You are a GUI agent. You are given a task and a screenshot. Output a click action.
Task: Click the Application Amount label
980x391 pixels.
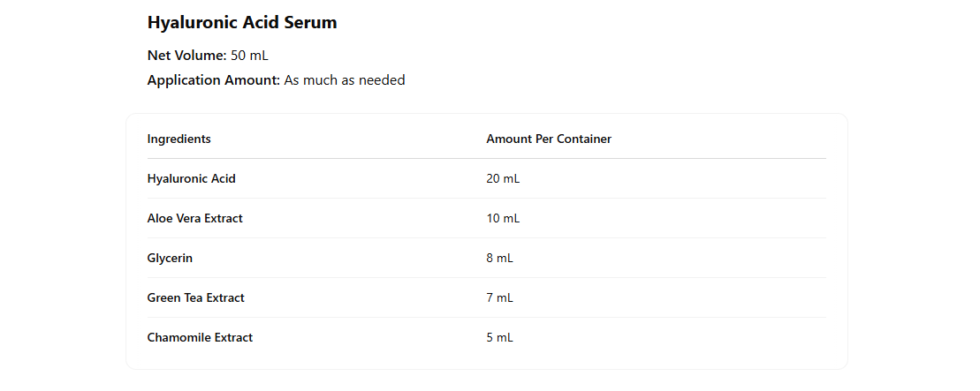pos(213,80)
